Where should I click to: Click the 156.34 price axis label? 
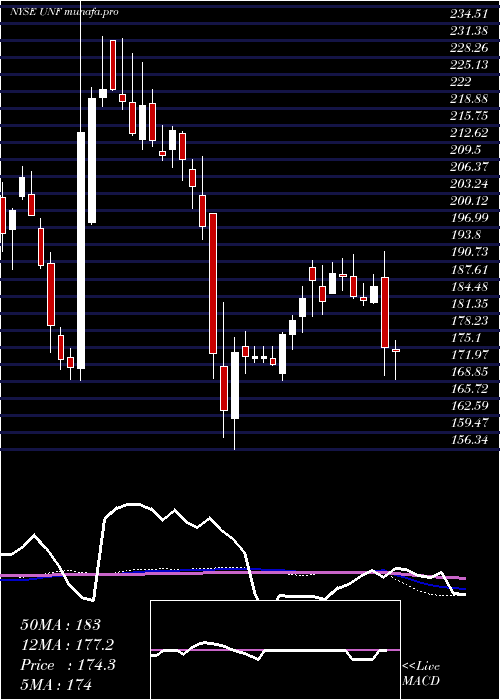pos(468,439)
